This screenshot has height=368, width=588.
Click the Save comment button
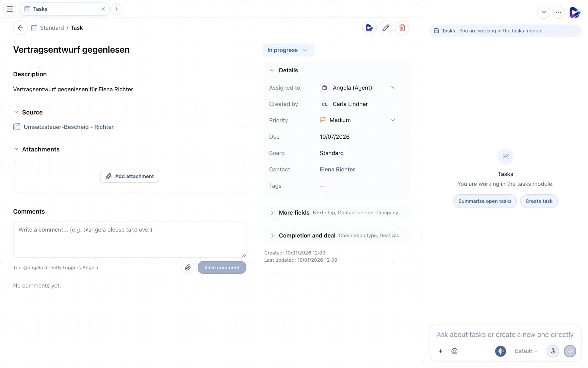click(x=222, y=267)
